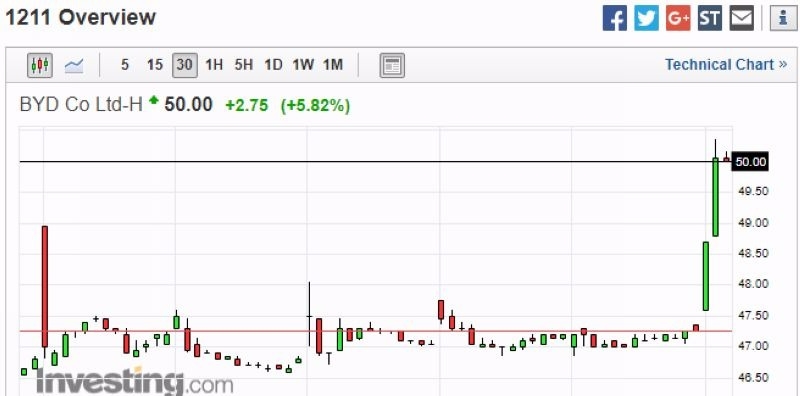Viewport: 800px width, 396px height.
Task: Share chart on StockTwits
Action: point(710,18)
